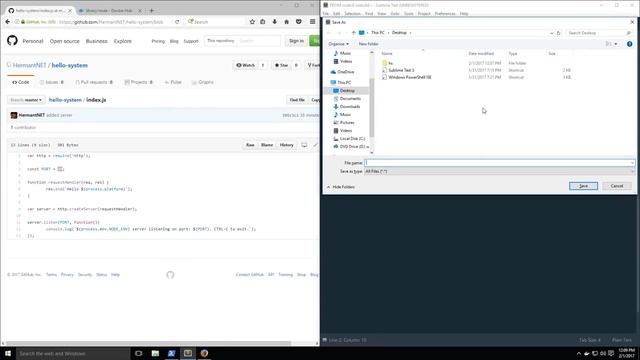The image size is (640, 360).
Task: Watch the hello-system repository
Action: pyautogui.click(x=246, y=65)
